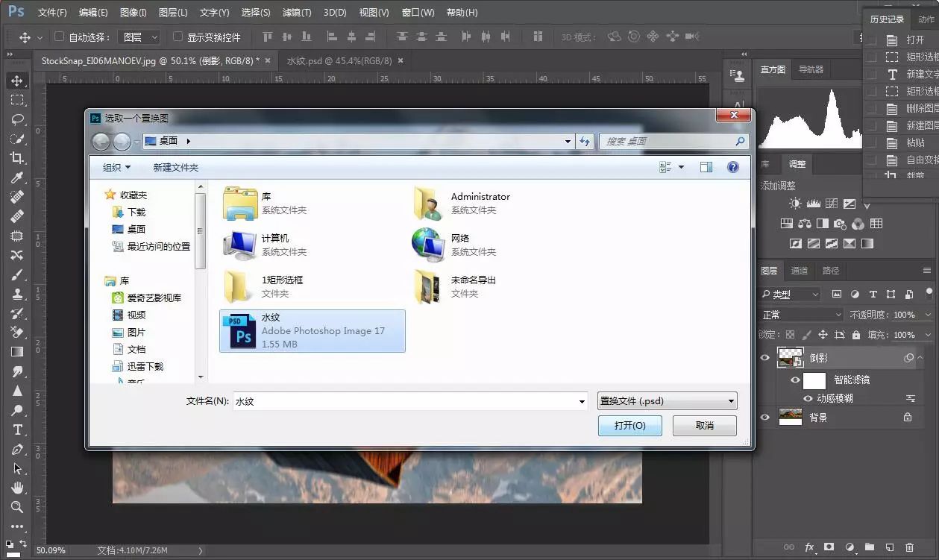Open the 文件(F) menu
The height and width of the screenshot is (560, 939).
point(52,13)
